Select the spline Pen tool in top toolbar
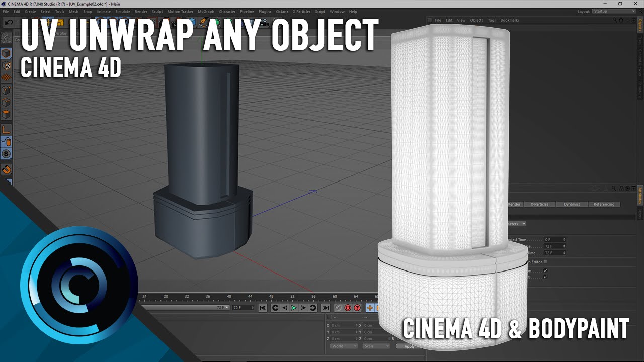 tap(204, 22)
